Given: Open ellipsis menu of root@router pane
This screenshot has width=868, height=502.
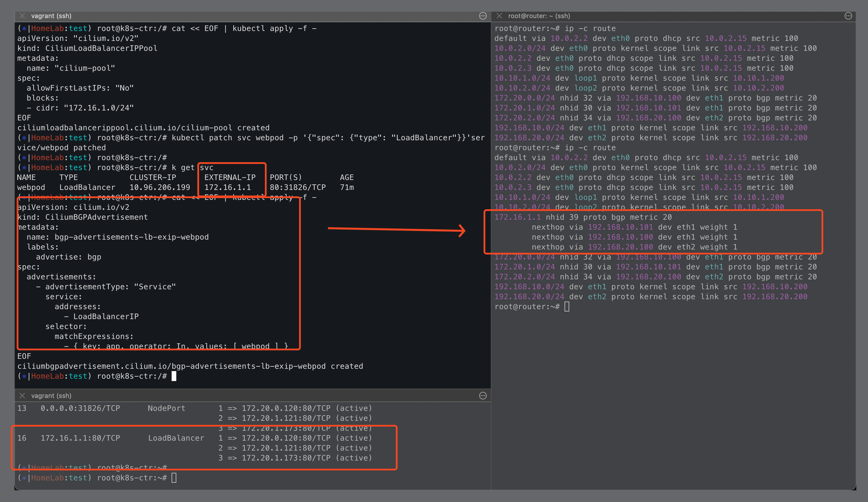Looking at the screenshot, I should [x=848, y=16].
